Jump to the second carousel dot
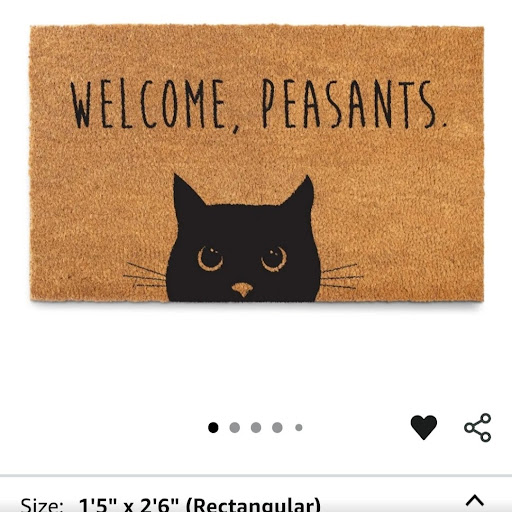The height and width of the screenshot is (512, 512). 235,427
